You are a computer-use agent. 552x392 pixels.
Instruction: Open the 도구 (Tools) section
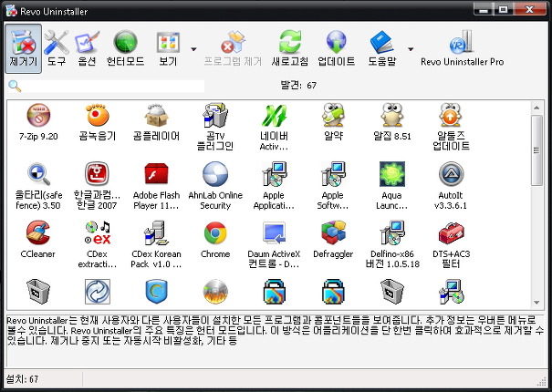57,48
